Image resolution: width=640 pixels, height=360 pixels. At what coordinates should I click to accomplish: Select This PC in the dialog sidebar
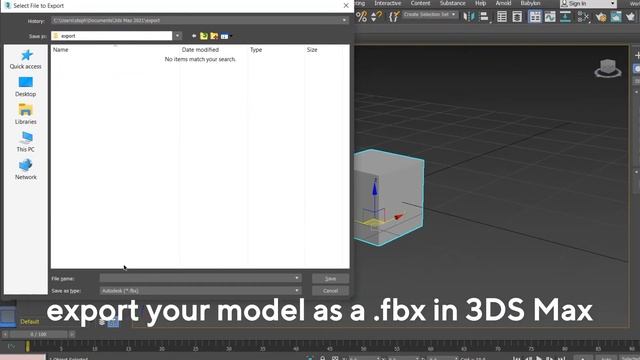pos(26,142)
